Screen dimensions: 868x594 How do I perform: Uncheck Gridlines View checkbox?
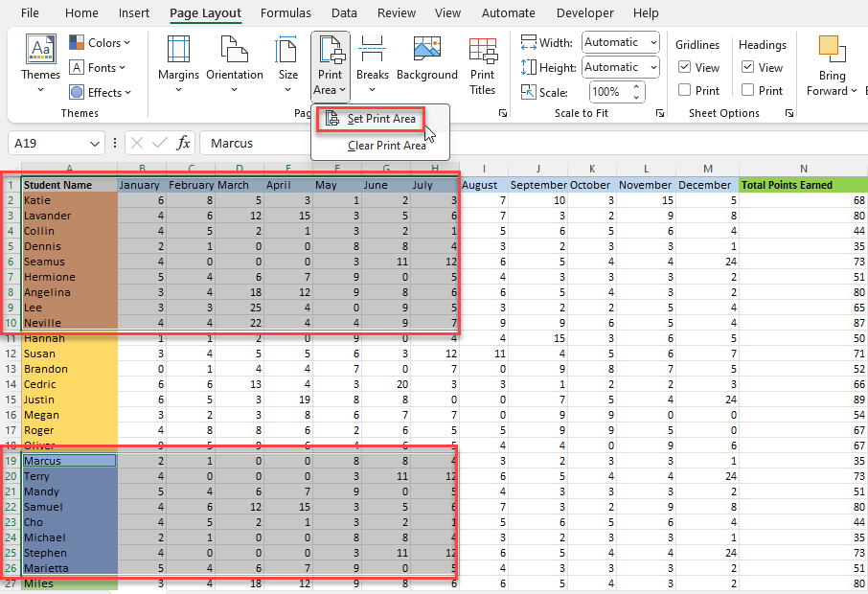685,67
